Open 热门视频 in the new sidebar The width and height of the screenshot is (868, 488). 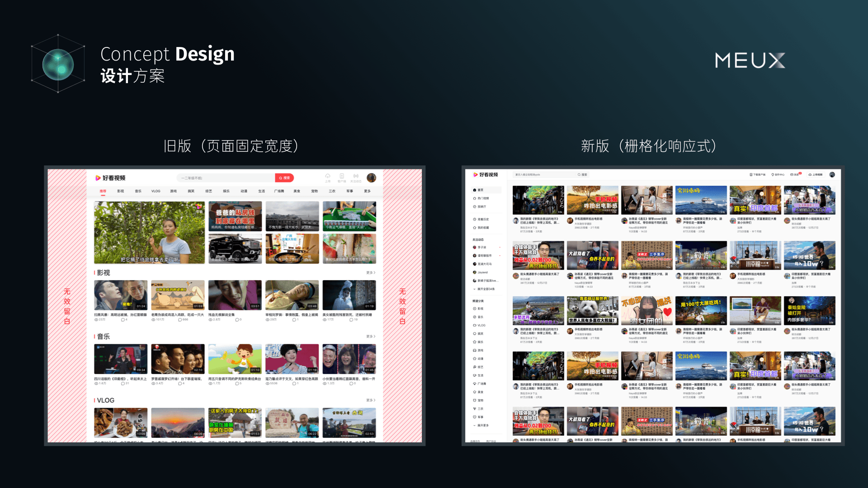481,198
